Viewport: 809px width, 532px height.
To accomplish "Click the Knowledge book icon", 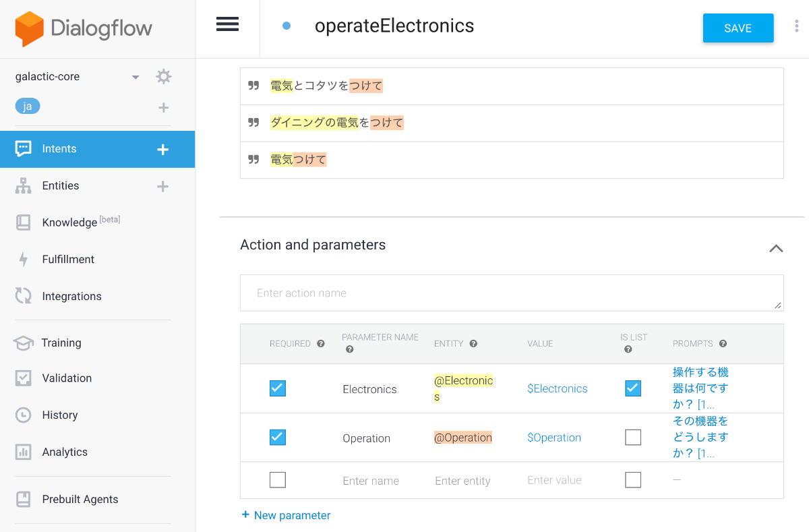I will tap(24, 223).
